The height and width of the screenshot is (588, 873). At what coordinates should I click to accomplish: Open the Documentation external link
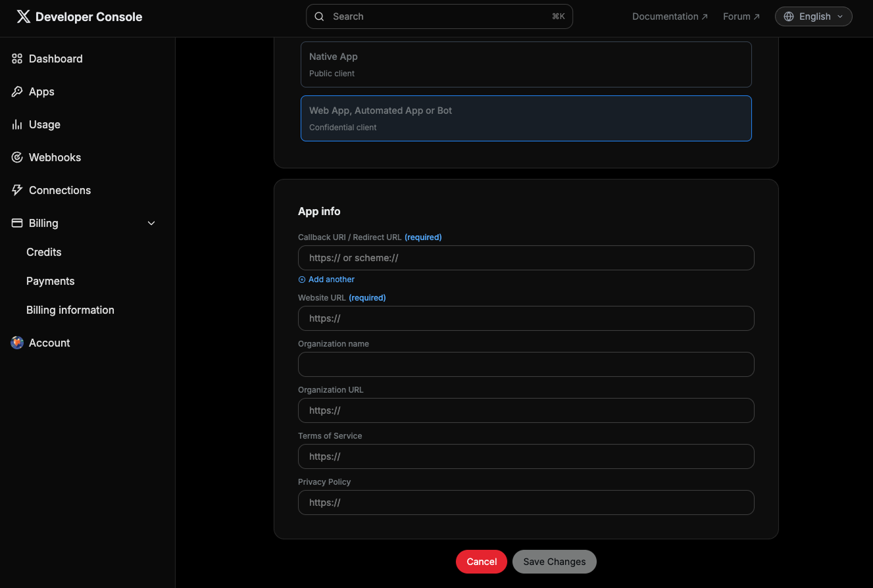click(x=670, y=16)
